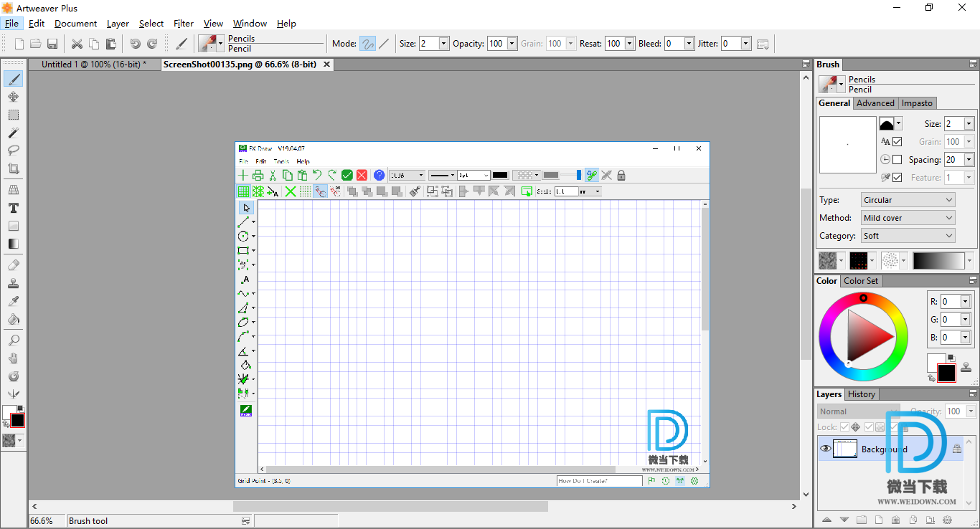Open the Bleed dropdown
980x529 pixels.
[689, 44]
